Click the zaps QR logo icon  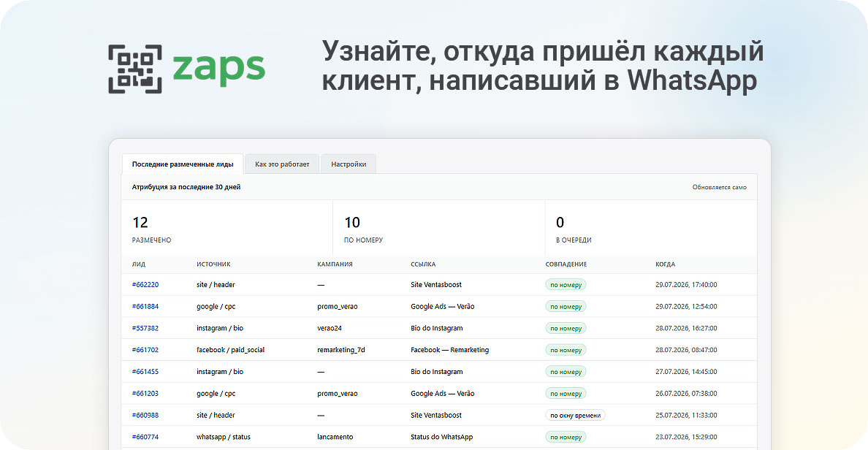[135, 69]
